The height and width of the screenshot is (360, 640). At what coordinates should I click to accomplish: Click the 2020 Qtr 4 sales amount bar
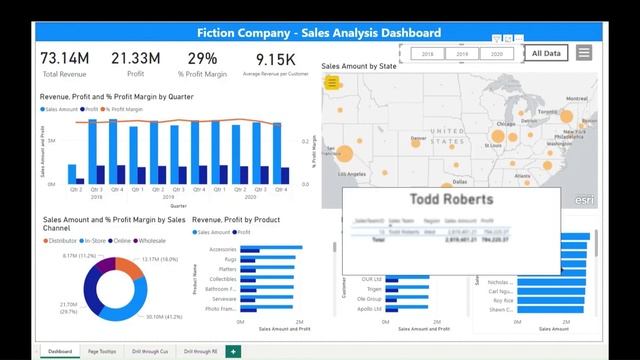[277, 153]
